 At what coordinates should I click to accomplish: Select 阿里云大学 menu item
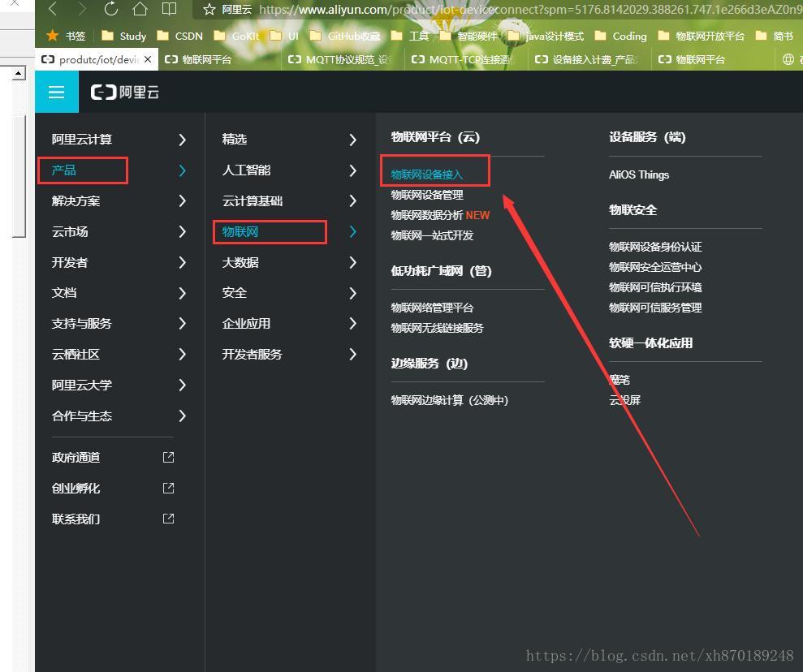(x=81, y=385)
